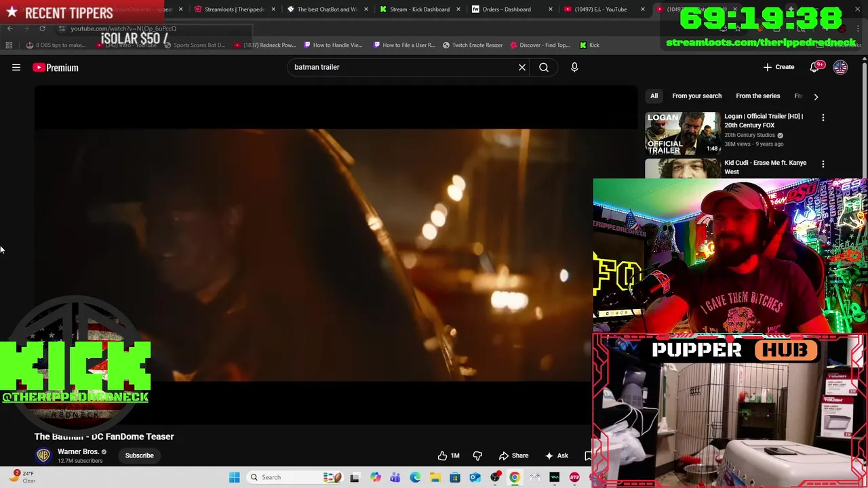Share the Batman teaser video
The width and height of the screenshot is (868, 488).
(x=513, y=455)
